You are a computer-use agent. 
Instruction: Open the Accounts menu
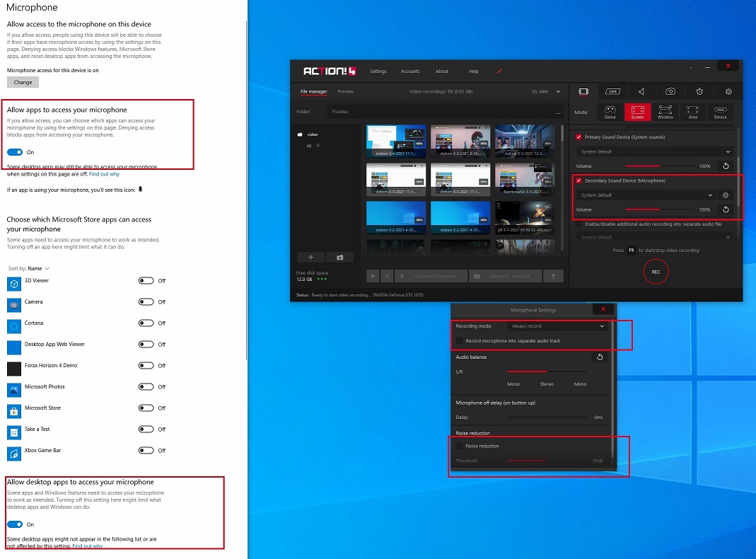(410, 71)
